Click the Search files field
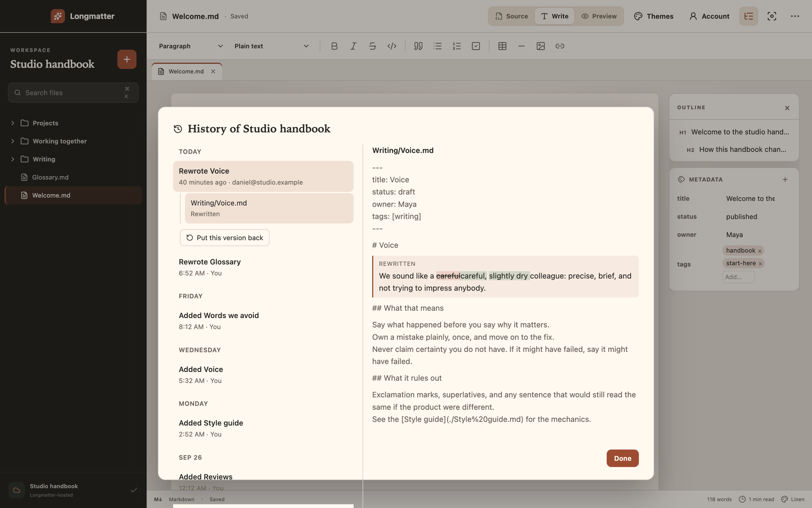This screenshot has height=508, width=812. (x=73, y=93)
